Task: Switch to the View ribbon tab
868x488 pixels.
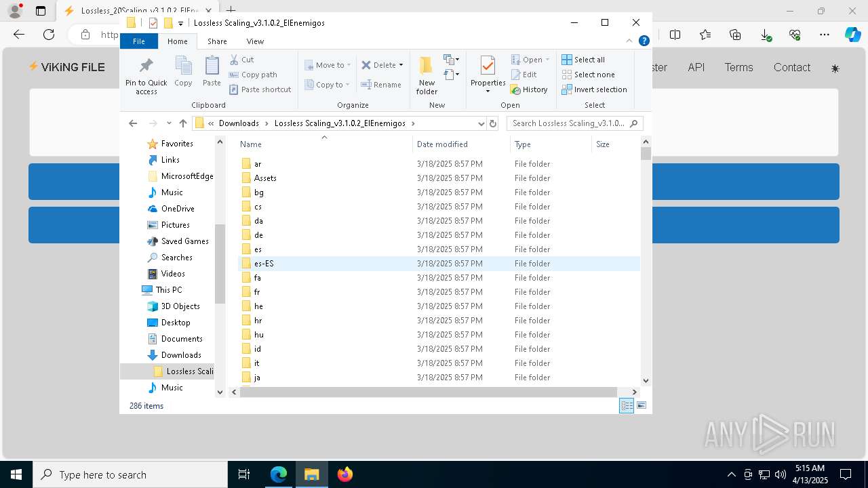Action: tap(255, 41)
